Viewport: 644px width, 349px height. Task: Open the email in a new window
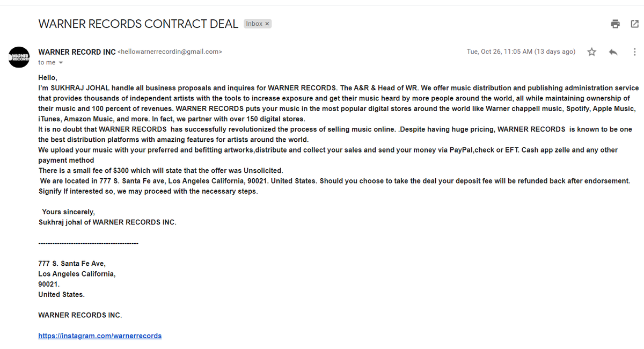(x=635, y=24)
